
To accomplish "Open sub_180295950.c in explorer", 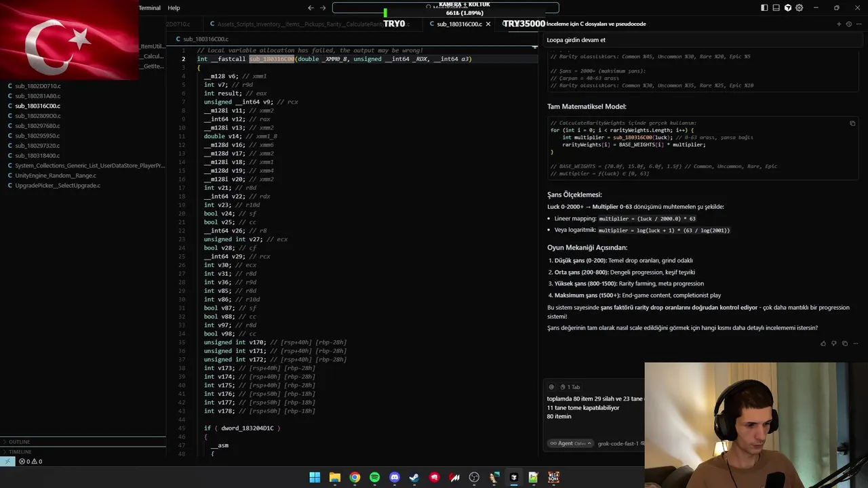I will point(38,136).
